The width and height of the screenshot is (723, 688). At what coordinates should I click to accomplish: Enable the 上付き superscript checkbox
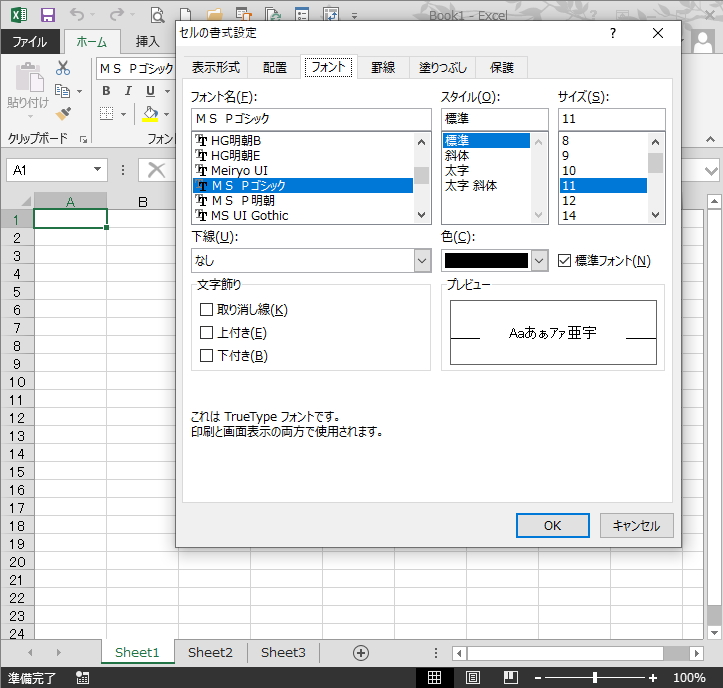click(x=206, y=332)
